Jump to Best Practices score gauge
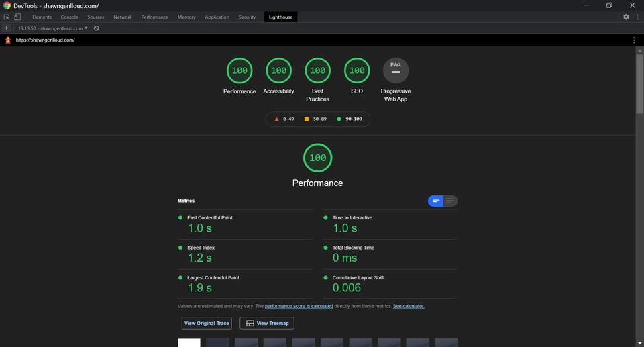 317,70
